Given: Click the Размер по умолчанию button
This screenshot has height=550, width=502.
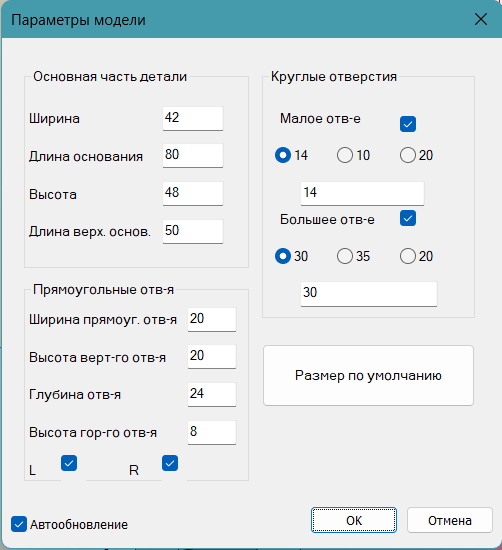Looking at the screenshot, I should pyautogui.click(x=368, y=376).
